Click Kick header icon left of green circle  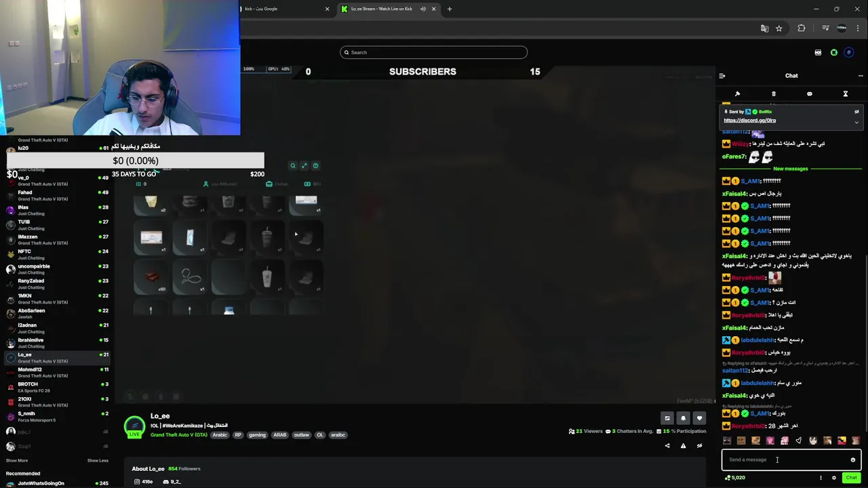818,53
